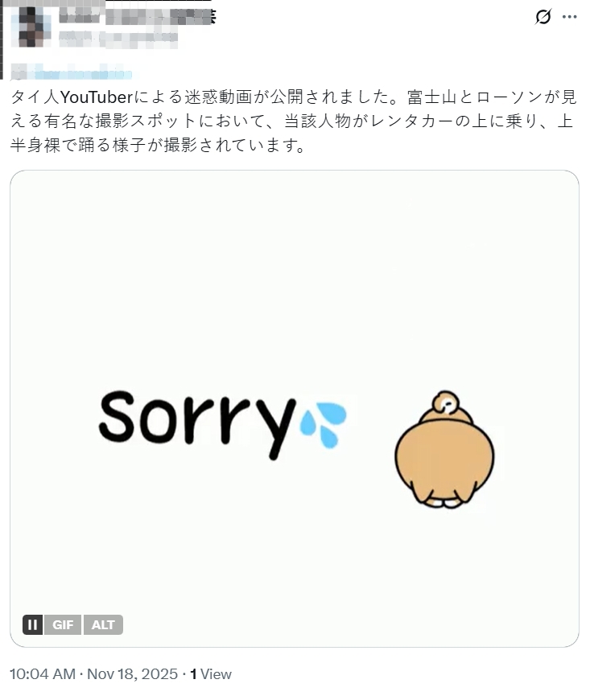Click the blue sweat drops in the GIF
This screenshot has width=590, height=700.
(323, 425)
